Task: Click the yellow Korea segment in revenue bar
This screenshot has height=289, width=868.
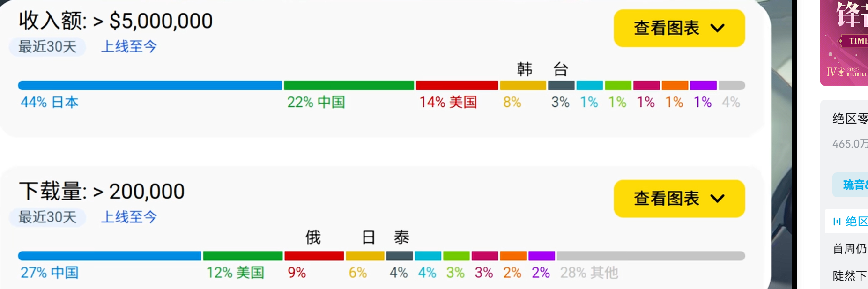Action: (x=523, y=85)
